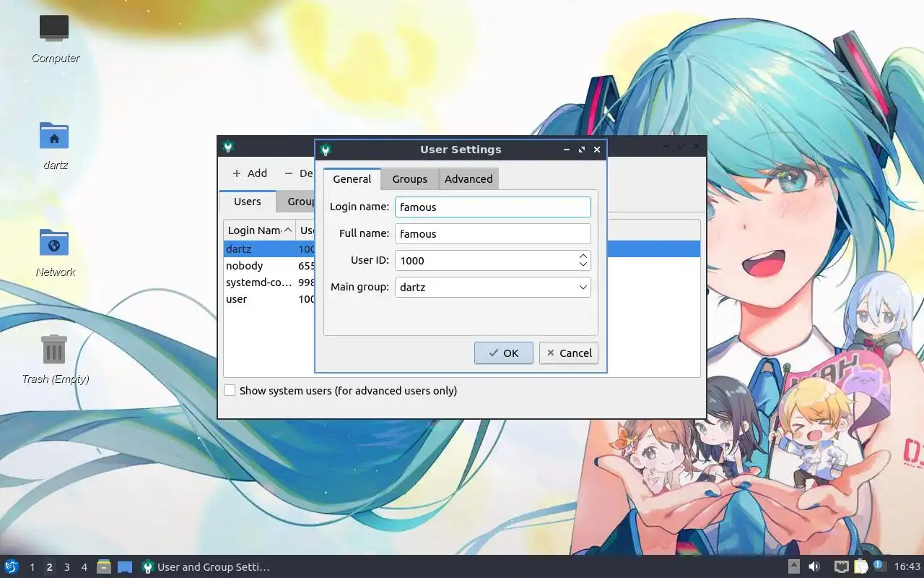The width and height of the screenshot is (924, 578).
Task: Click the clock showing 16:43
Action: pyautogui.click(x=907, y=566)
